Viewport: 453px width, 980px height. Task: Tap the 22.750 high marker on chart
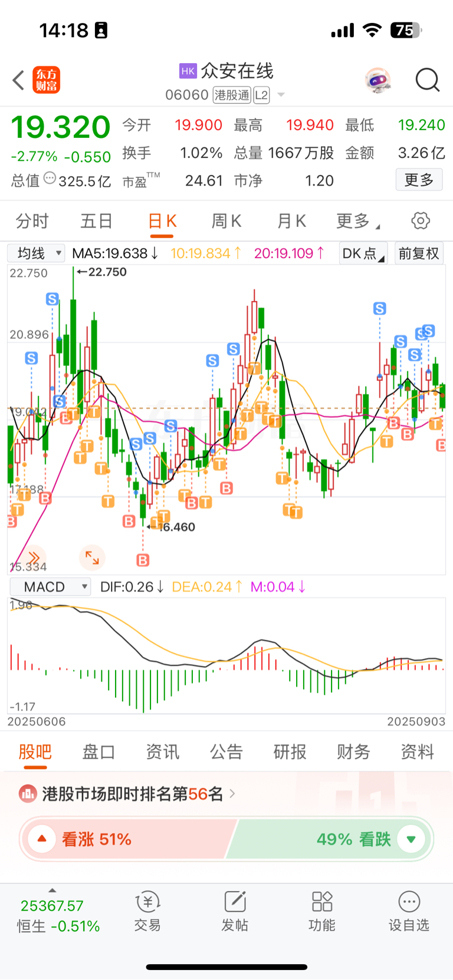click(x=101, y=272)
